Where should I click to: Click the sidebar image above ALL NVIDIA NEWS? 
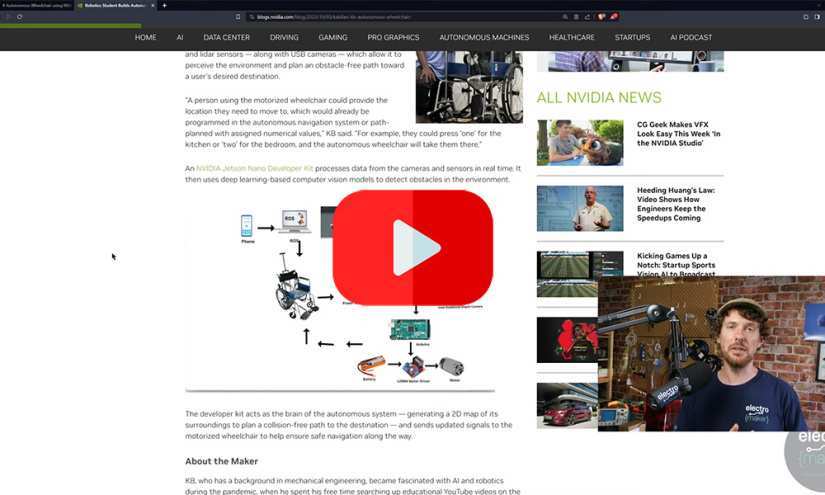tap(630, 61)
